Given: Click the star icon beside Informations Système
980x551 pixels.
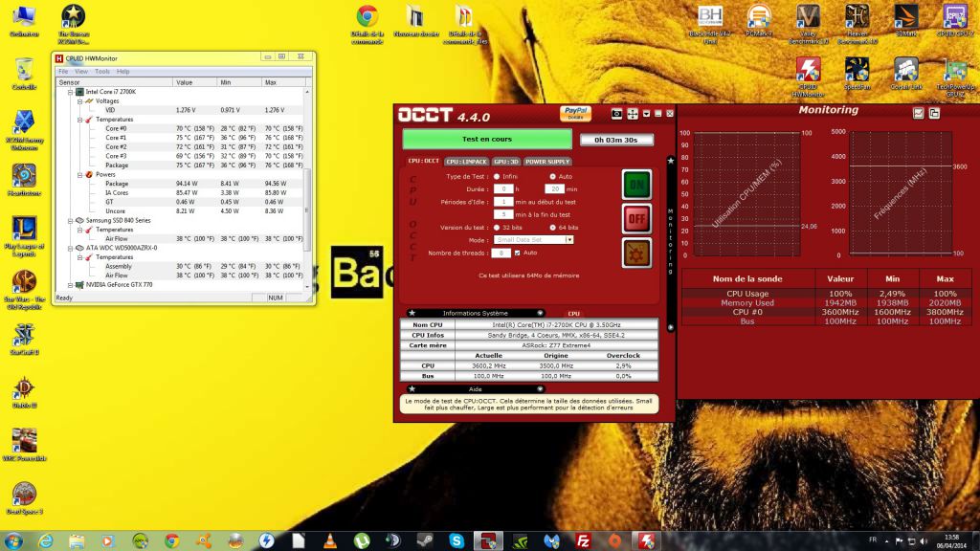Looking at the screenshot, I should click(412, 313).
